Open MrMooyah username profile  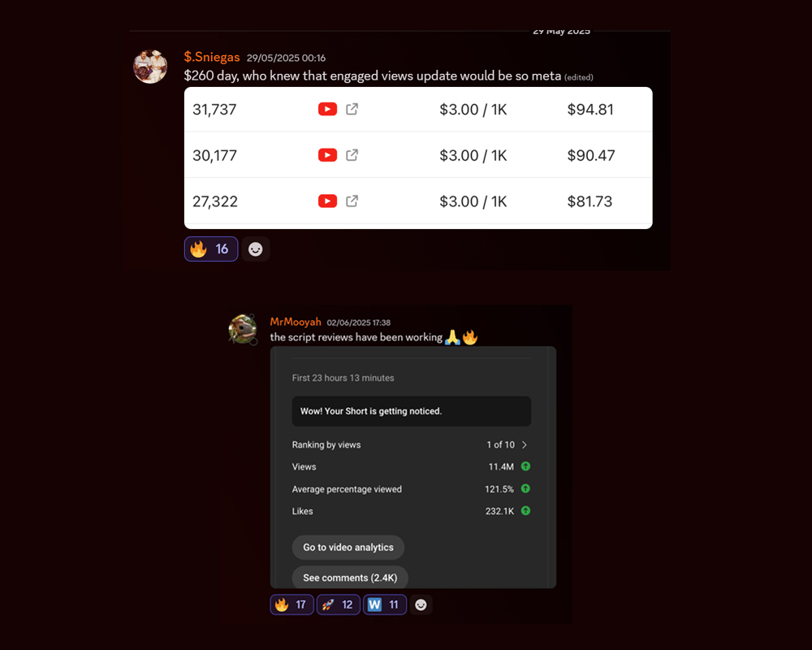296,322
